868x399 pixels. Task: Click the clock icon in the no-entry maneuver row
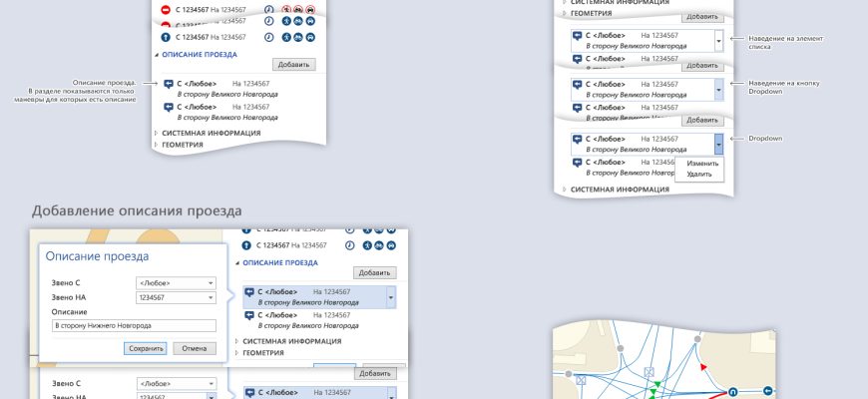click(x=268, y=10)
